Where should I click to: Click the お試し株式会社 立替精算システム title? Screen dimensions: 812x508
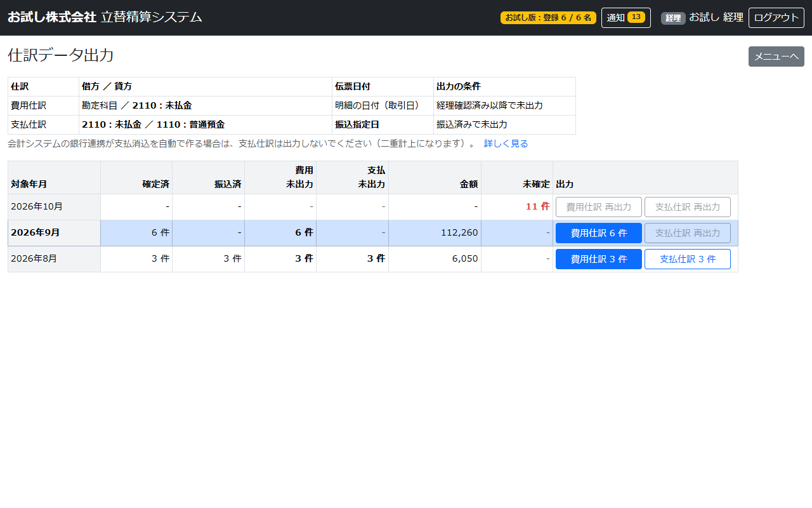[105, 17]
